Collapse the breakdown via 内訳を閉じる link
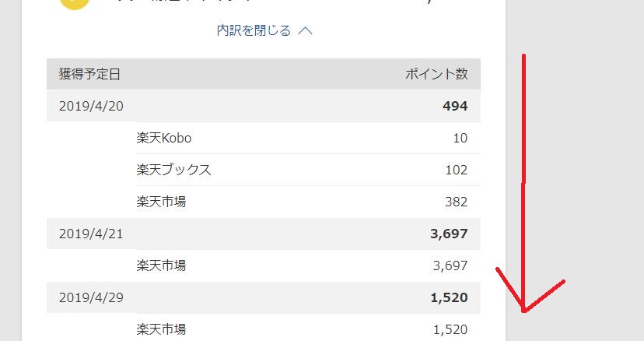644x341 pixels. (254, 30)
